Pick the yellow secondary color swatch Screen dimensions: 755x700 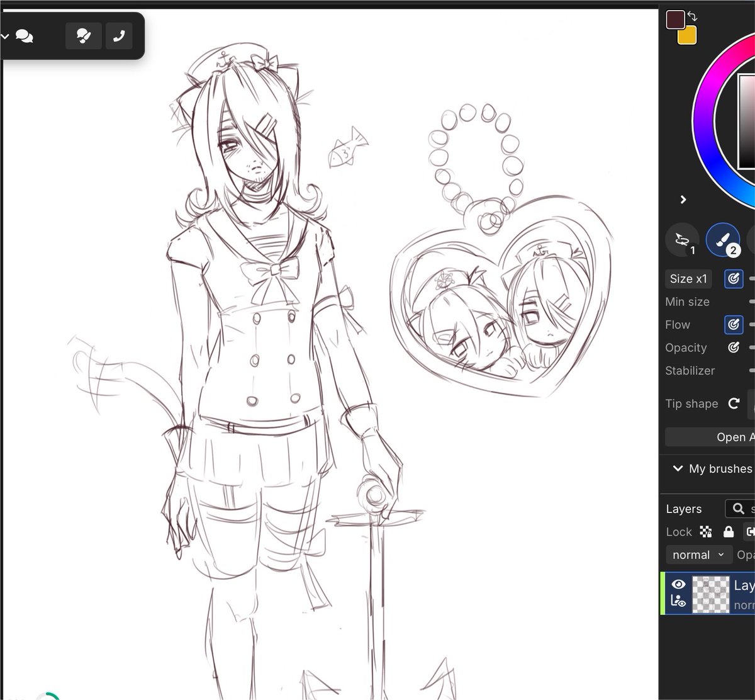point(686,35)
